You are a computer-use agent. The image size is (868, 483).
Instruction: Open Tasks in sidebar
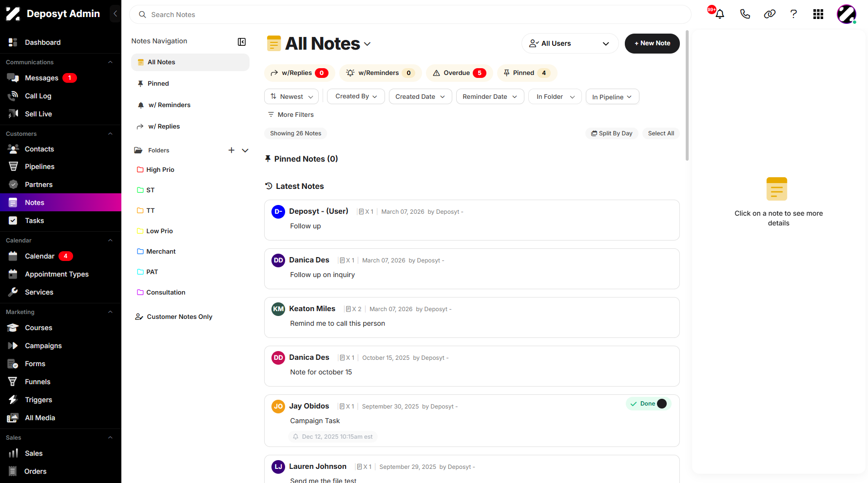(x=60, y=221)
